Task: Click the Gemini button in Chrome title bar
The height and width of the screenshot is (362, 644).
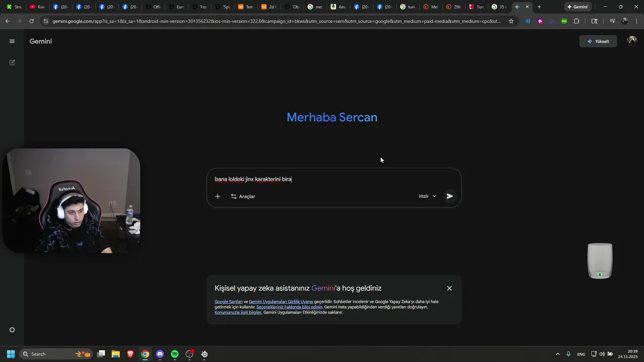Action: point(578,7)
